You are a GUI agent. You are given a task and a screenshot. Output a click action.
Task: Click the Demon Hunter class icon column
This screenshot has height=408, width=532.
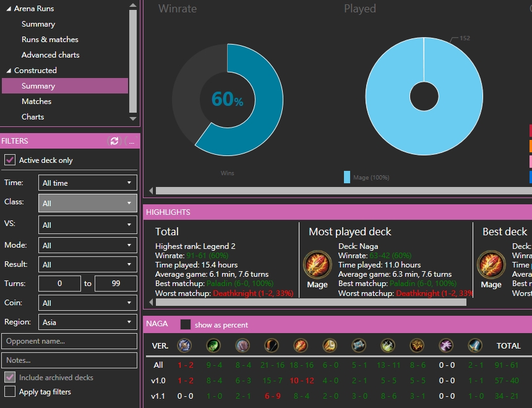[x=214, y=345]
